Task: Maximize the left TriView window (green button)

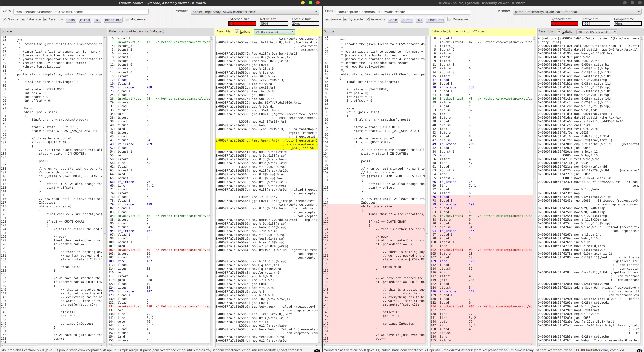Action: point(310,3)
